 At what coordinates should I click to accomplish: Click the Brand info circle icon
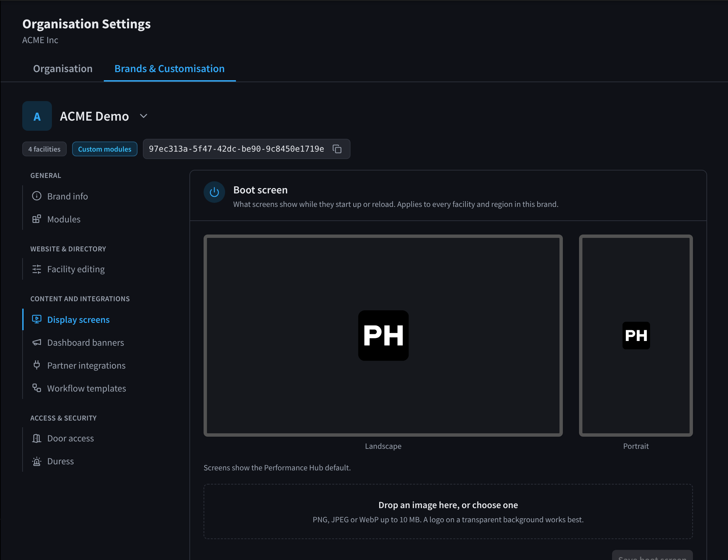pyautogui.click(x=36, y=196)
